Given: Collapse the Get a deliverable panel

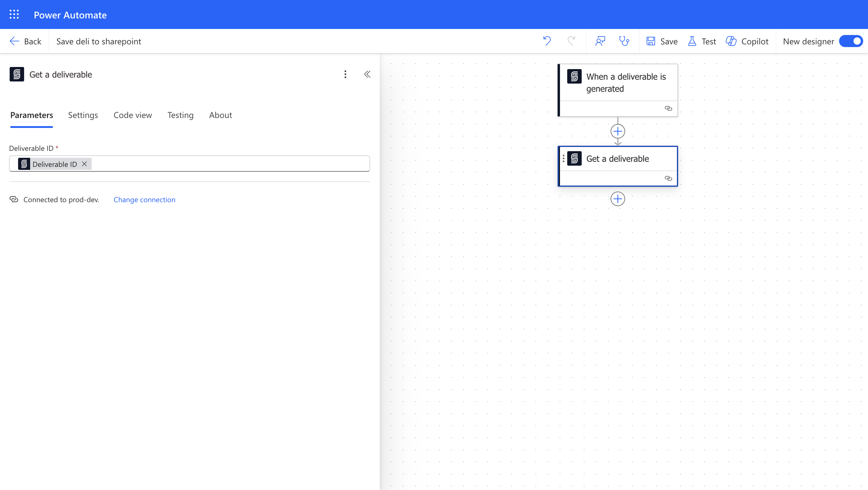Looking at the screenshot, I should pos(367,74).
